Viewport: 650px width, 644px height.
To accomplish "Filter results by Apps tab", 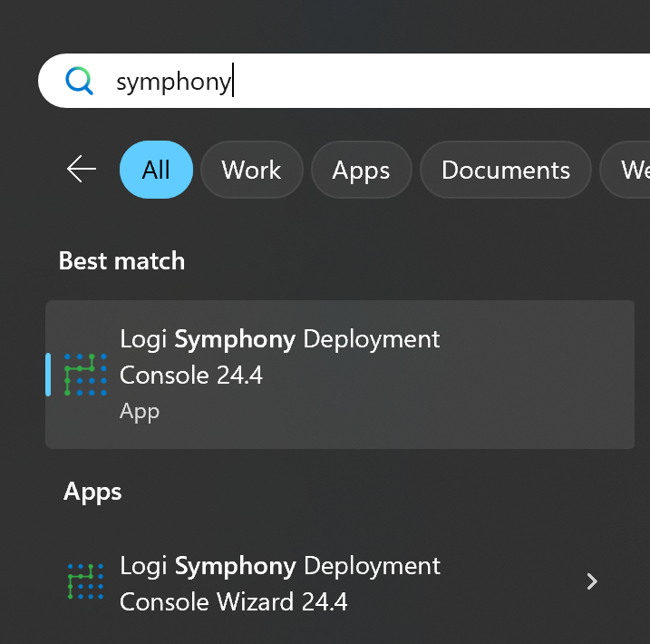I will click(361, 170).
